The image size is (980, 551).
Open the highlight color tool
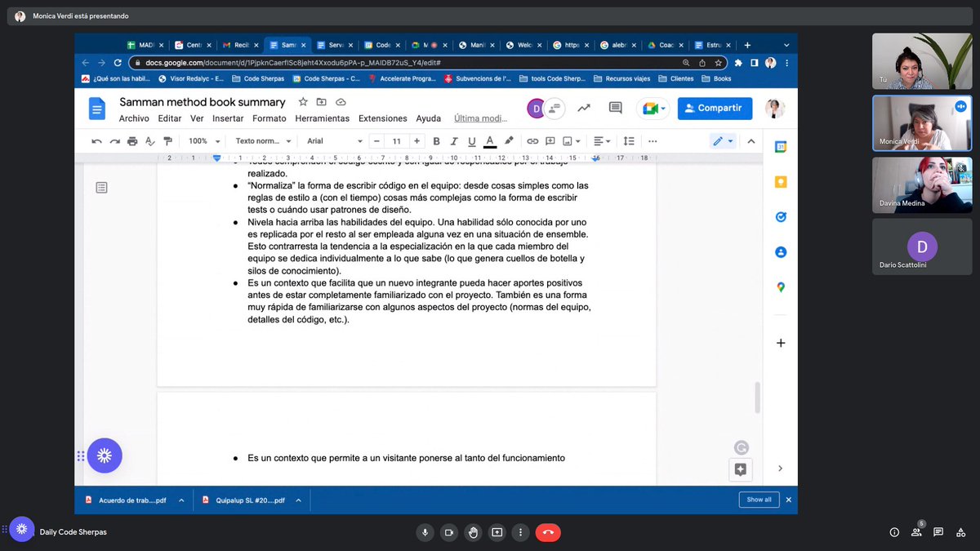point(509,141)
